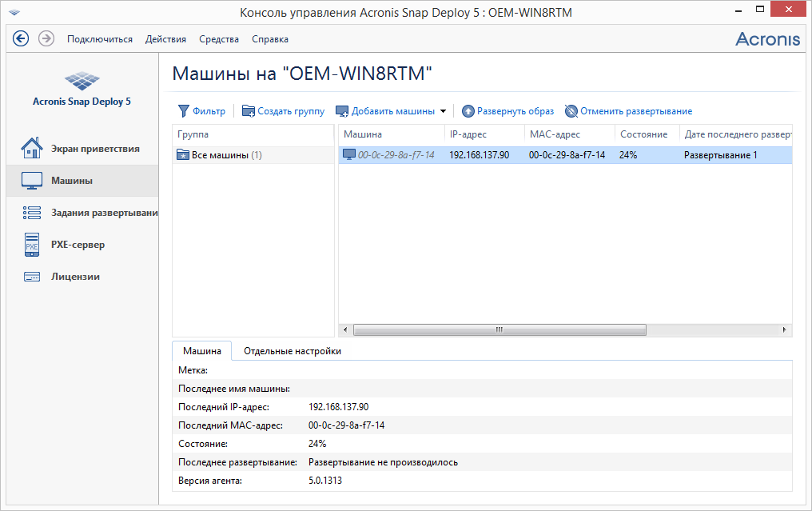Open the welcome screen house icon

click(x=32, y=148)
